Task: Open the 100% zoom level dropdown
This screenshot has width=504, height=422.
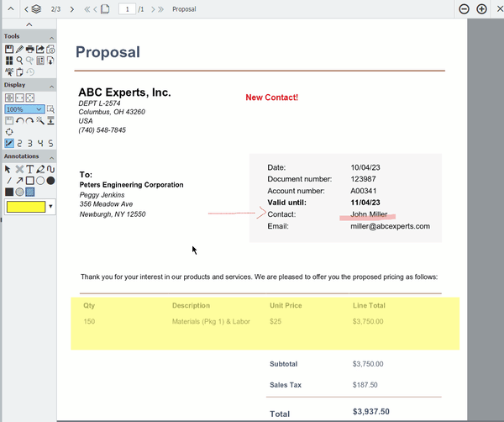Action: pyautogui.click(x=39, y=109)
